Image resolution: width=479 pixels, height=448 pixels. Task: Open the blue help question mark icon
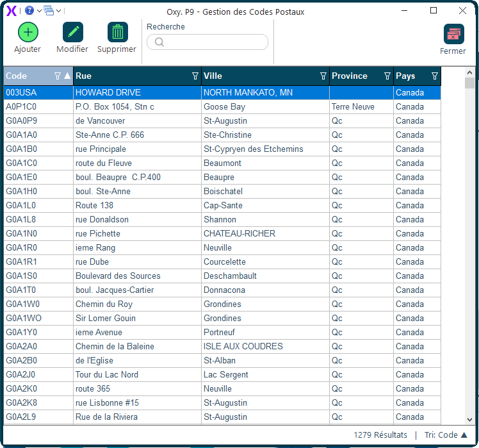click(29, 11)
